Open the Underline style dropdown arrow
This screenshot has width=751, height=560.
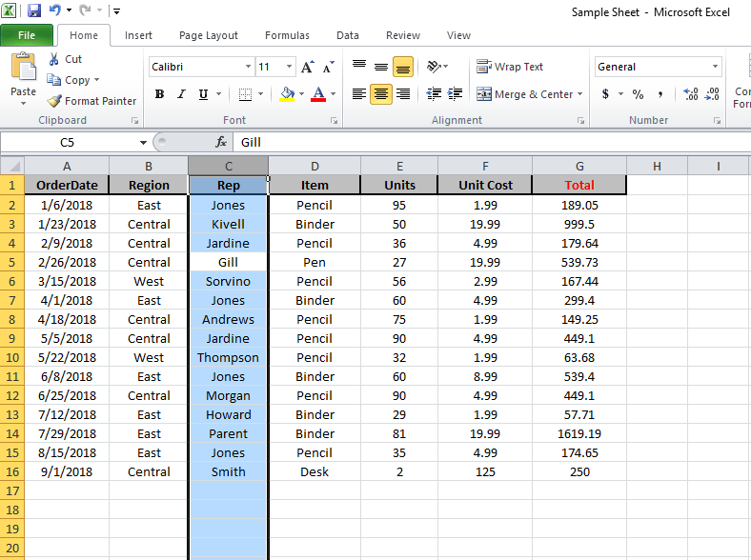[x=218, y=94]
